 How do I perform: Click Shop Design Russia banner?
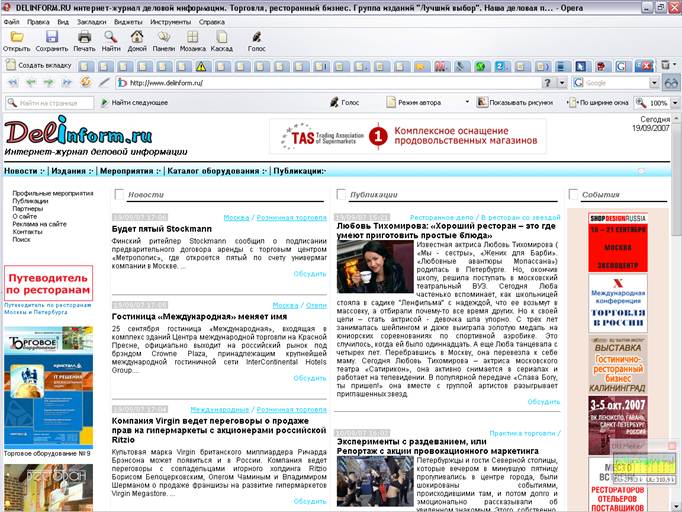[618, 242]
